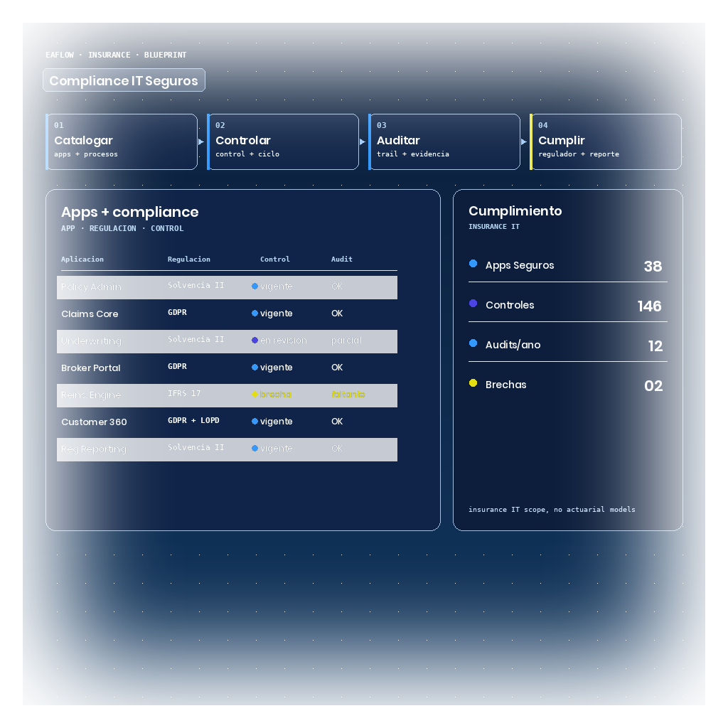The height and width of the screenshot is (728, 728).
Task: Click the 'parcial' audit value
Action: (x=346, y=341)
